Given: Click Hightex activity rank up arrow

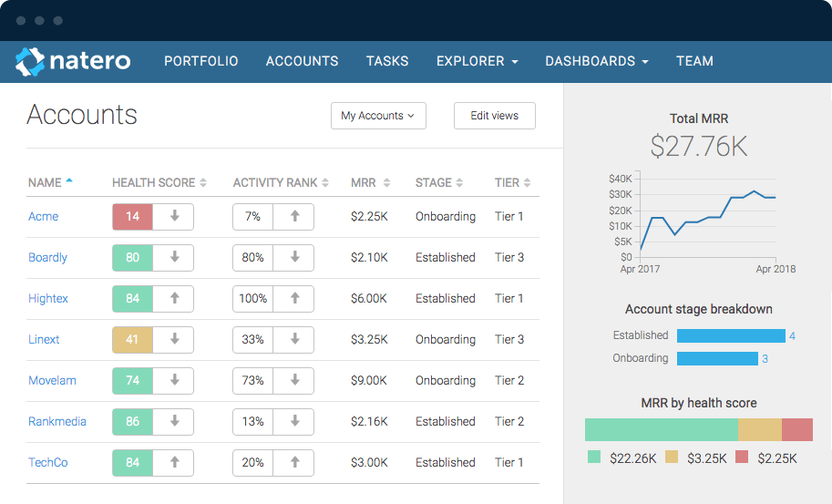Looking at the screenshot, I should coord(294,298).
